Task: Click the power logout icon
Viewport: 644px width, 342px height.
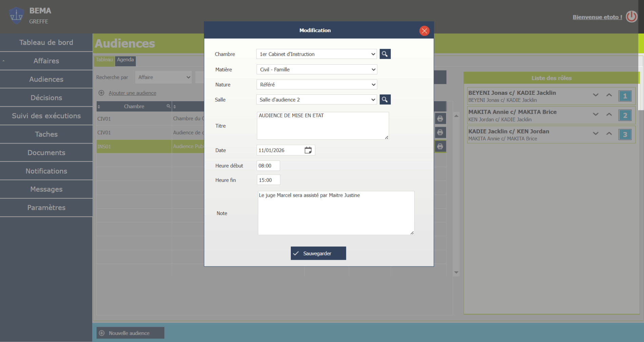Action: (x=631, y=17)
